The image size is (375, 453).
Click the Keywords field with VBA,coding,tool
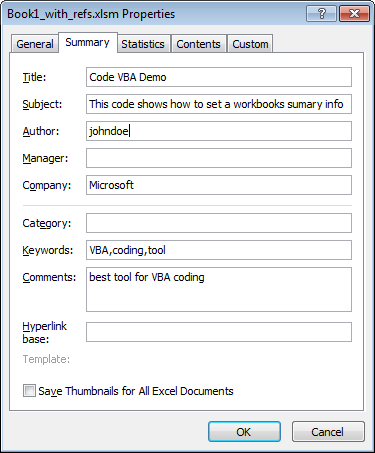(x=219, y=250)
